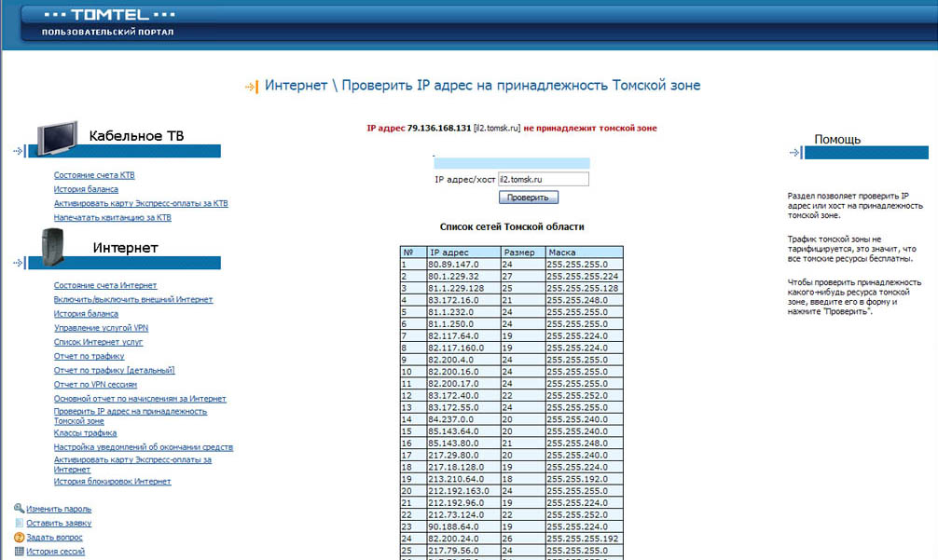The width and height of the screenshot is (938, 560).
Task: Click the Internet modem icon
Action: (53, 248)
